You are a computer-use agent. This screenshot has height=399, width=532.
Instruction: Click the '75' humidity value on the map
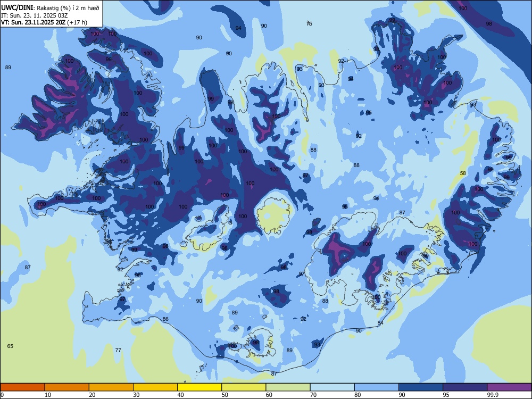[309, 23]
